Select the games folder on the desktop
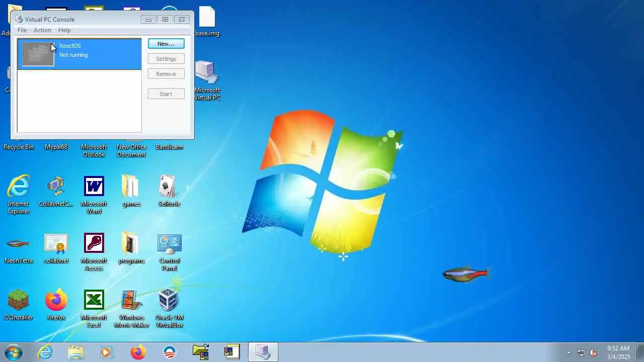This screenshot has width=644, height=362. click(131, 192)
